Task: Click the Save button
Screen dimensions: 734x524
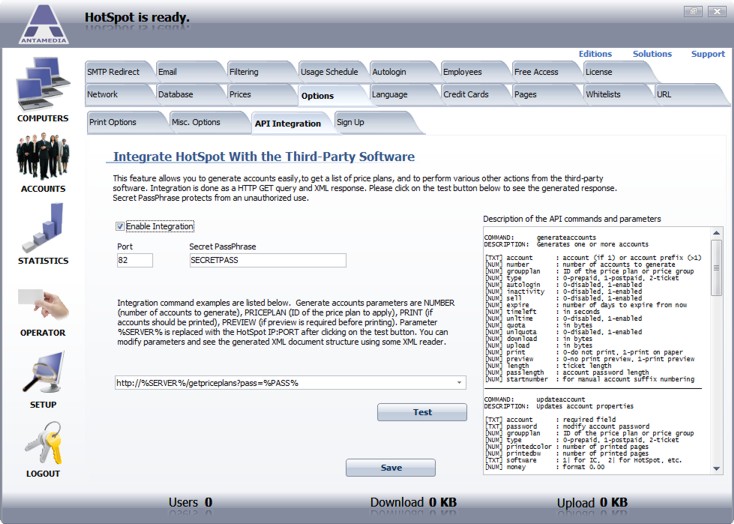Action: click(x=391, y=467)
